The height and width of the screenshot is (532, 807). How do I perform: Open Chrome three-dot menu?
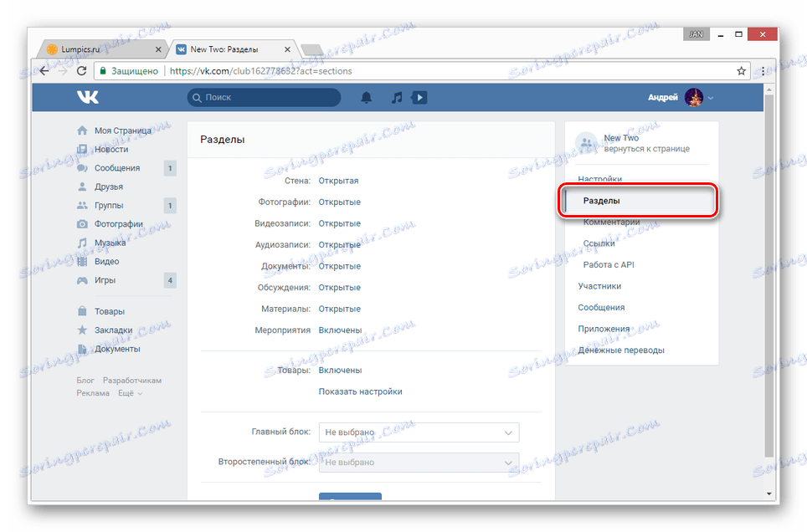pyautogui.click(x=763, y=71)
